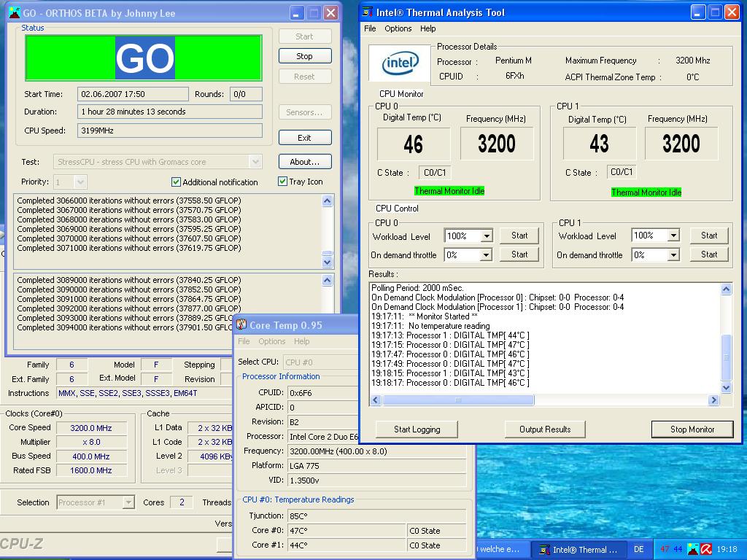Open File menu in Core Temp
This screenshot has height=560, width=747.
[244, 341]
